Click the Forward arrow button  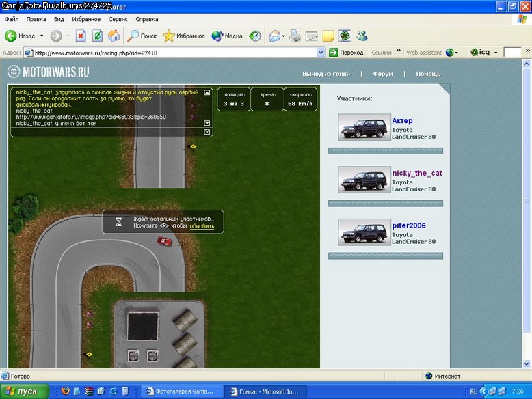tap(56, 36)
